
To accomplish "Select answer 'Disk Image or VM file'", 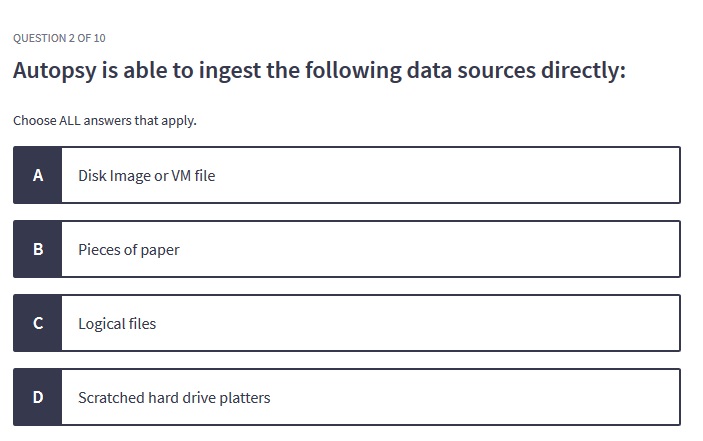I will pos(146,175).
